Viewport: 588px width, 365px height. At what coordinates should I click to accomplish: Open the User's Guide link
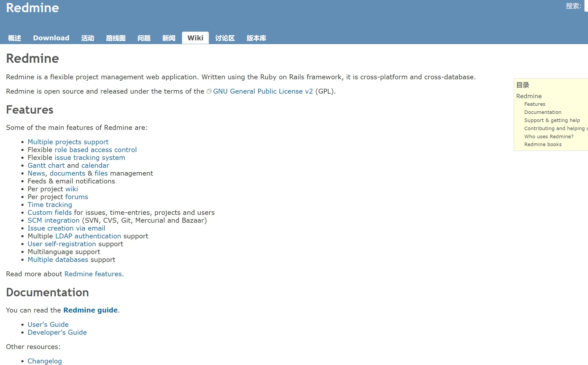click(48, 325)
